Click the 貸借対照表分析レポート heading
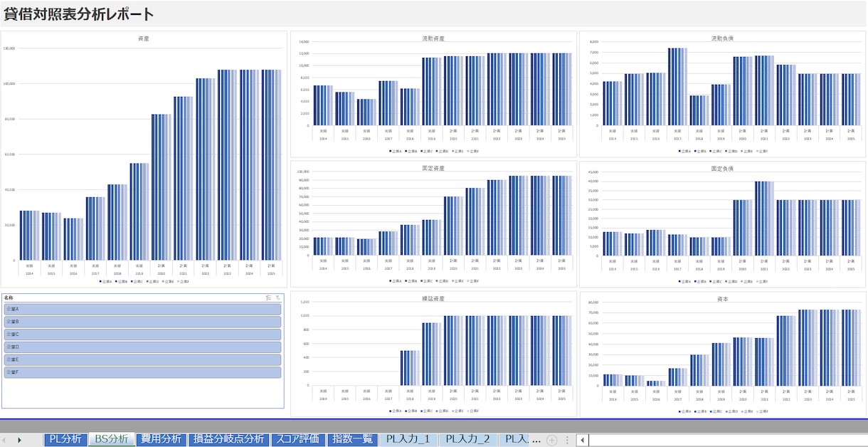Image resolution: width=868 pixels, height=447 pixels. [79, 14]
